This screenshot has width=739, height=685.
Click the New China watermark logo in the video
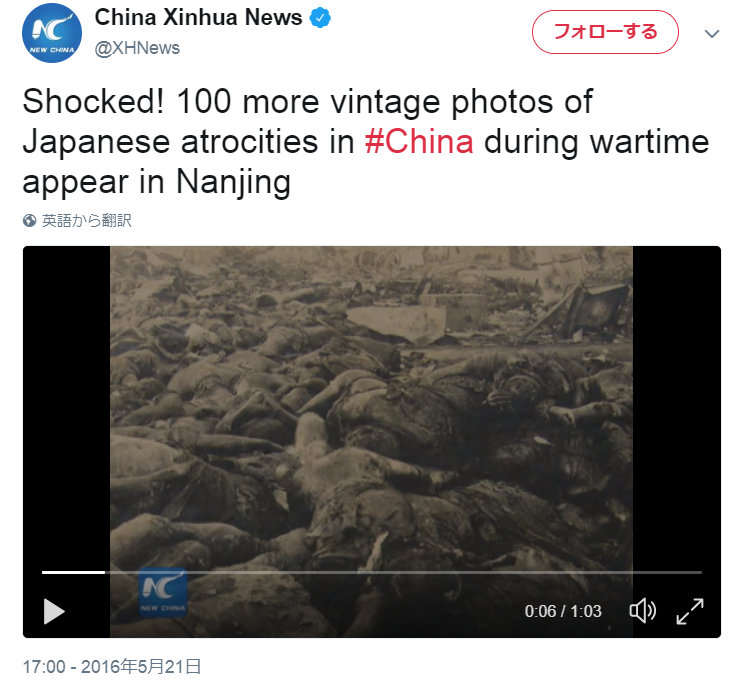coord(163,592)
